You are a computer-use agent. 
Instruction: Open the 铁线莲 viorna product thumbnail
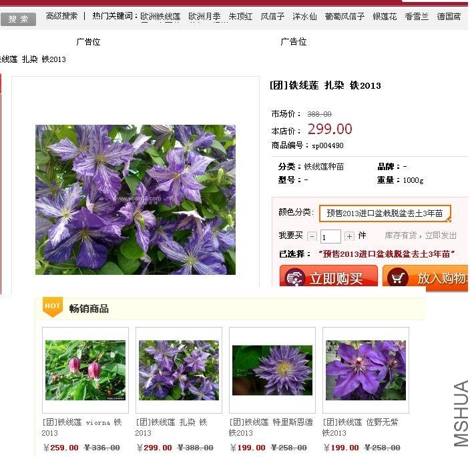85,370
